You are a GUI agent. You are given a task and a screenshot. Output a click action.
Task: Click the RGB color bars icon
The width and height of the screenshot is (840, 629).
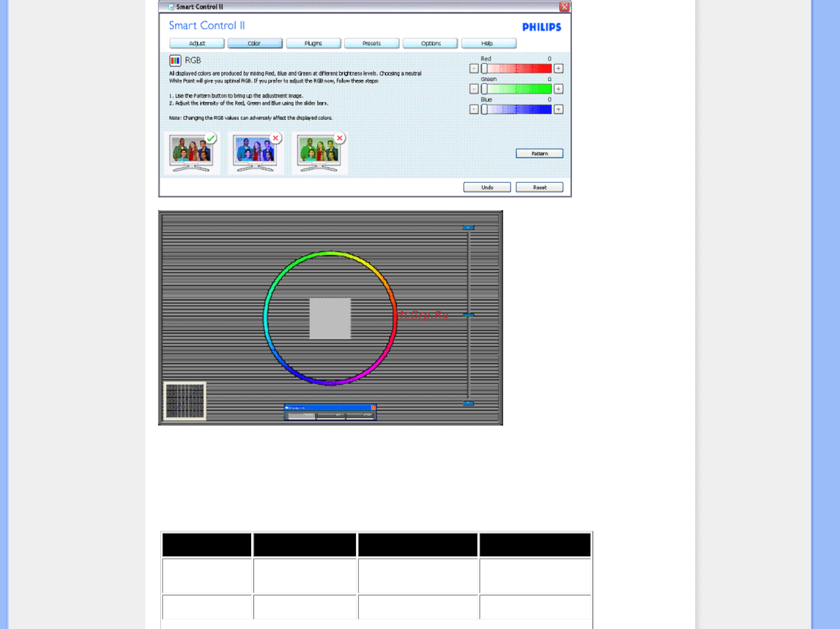click(175, 60)
